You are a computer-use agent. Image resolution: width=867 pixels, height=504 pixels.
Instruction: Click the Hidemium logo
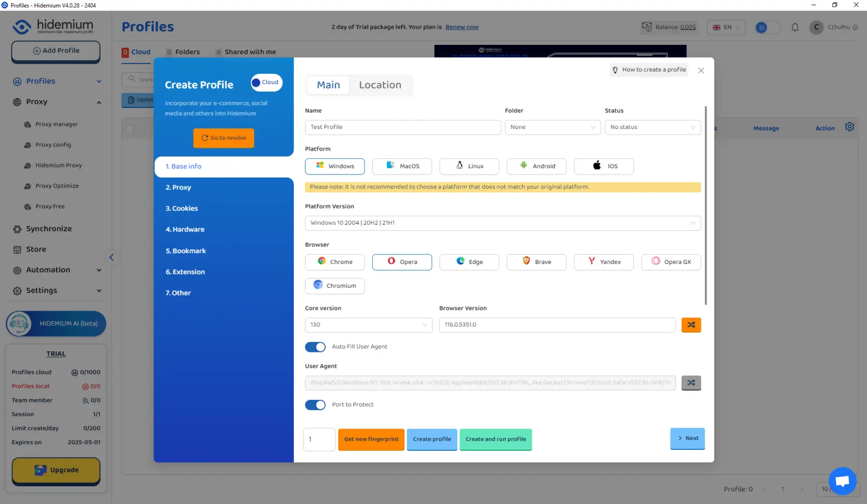(x=53, y=27)
